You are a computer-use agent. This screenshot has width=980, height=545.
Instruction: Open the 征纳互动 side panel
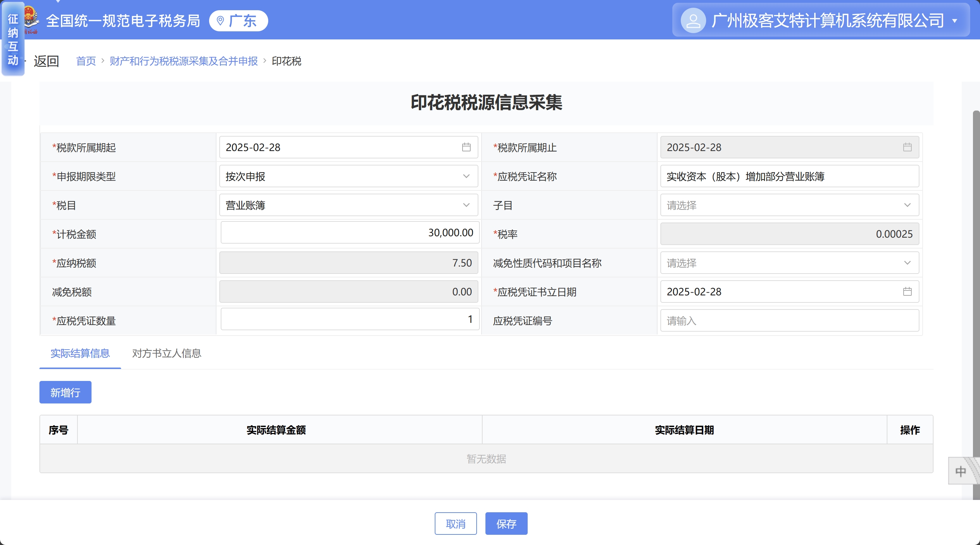tap(13, 39)
